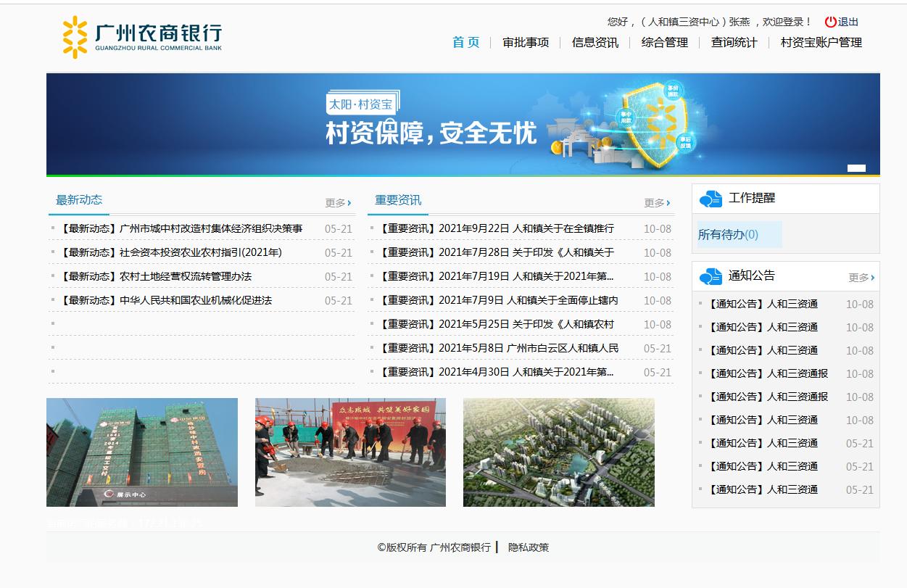Open the 村资宝账户管理 menu

pyautogui.click(x=820, y=43)
